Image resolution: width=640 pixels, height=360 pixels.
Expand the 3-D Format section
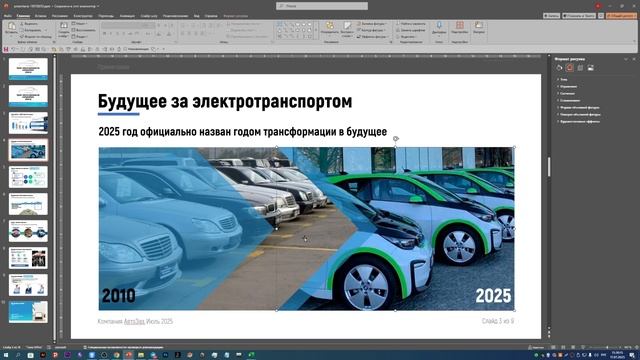coord(579,108)
